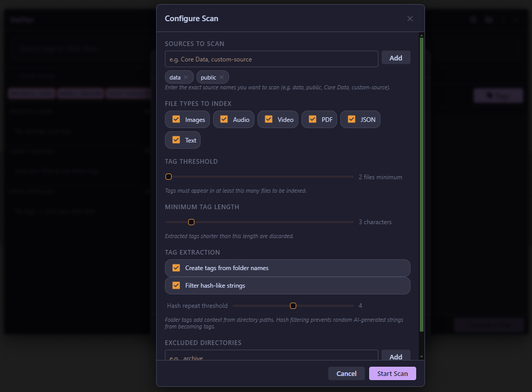The width and height of the screenshot is (532, 392).
Task: Uncheck the Text file type
Action: tap(176, 140)
